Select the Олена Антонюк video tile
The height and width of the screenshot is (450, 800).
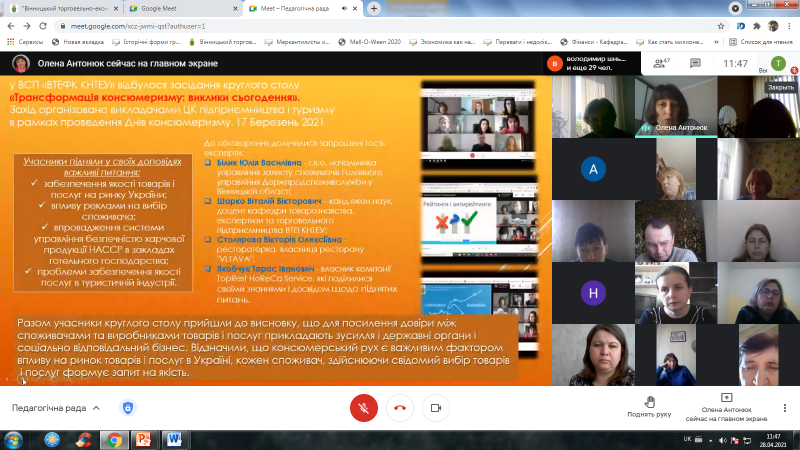click(676, 107)
